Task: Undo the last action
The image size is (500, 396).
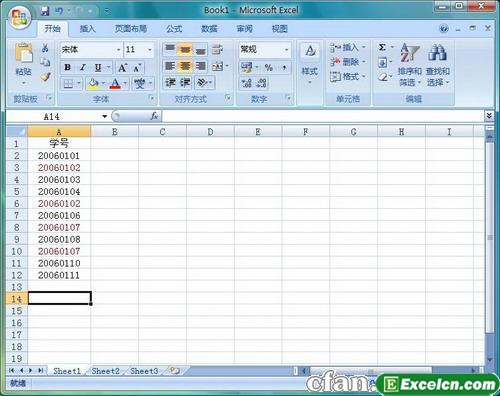Action: [x=59, y=11]
